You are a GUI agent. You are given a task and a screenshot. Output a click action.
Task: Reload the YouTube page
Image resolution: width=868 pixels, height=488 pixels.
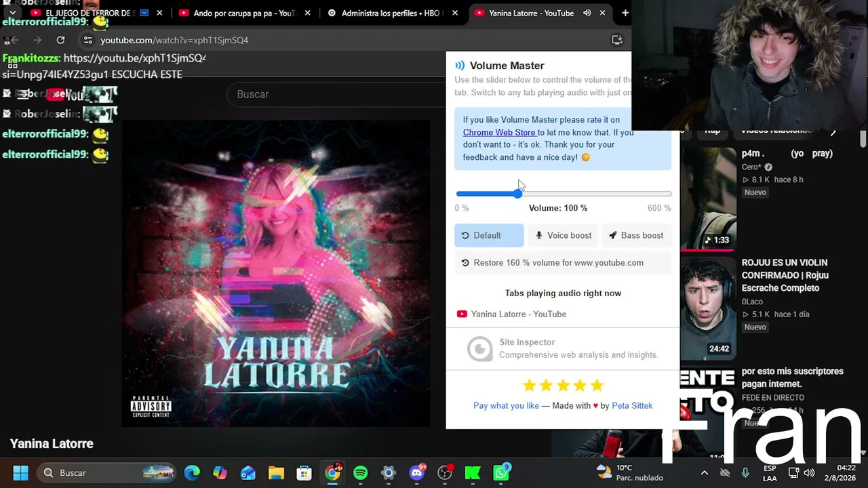[60, 40]
